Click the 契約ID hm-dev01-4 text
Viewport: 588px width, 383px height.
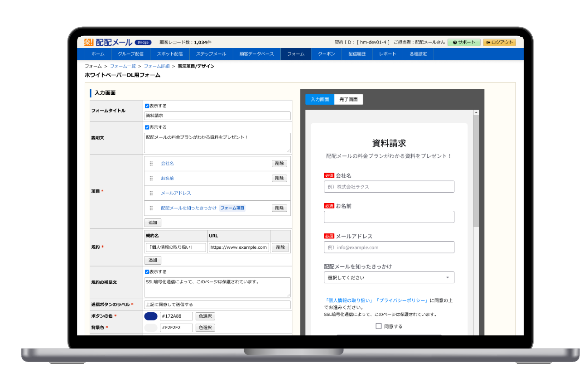362,42
